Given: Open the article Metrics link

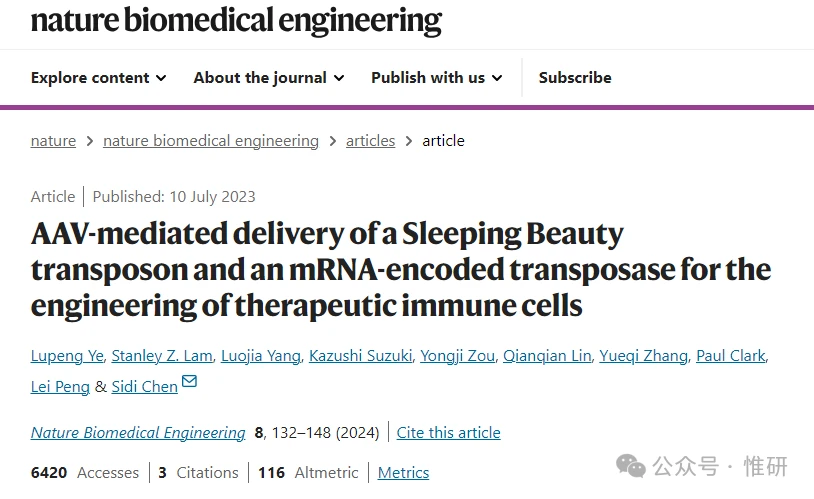Looking at the screenshot, I should [403, 473].
